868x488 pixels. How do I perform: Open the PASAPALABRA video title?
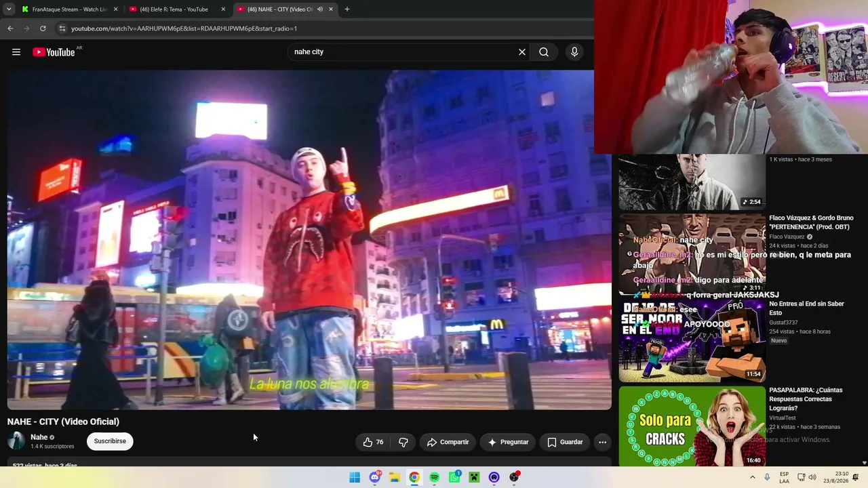806,399
